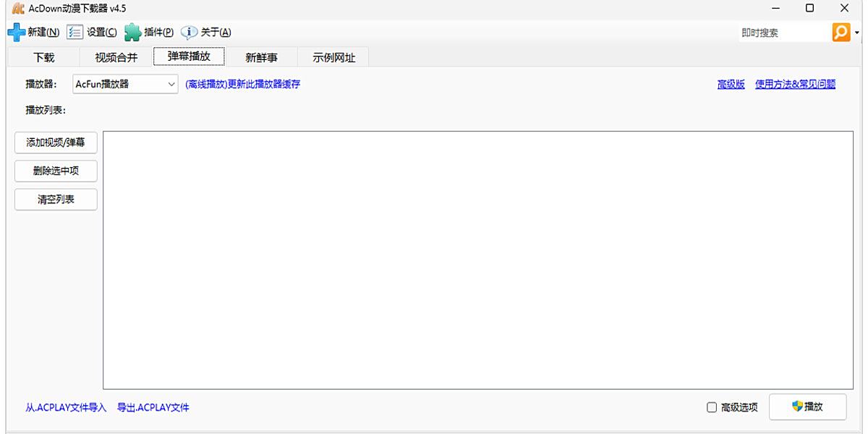Select the 新鲜事 tab

260,56
